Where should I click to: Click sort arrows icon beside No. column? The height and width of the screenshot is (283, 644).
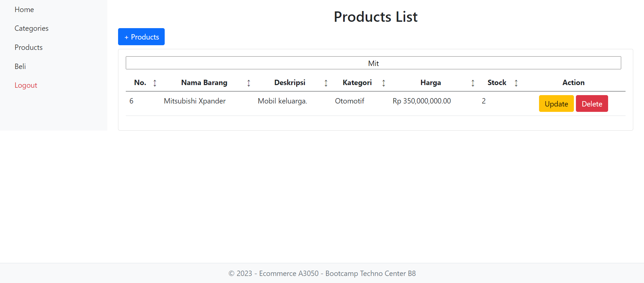[155, 83]
